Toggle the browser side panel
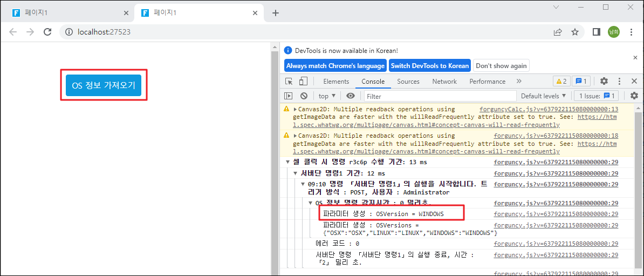Image resolution: width=644 pixels, height=276 pixels. click(x=596, y=32)
